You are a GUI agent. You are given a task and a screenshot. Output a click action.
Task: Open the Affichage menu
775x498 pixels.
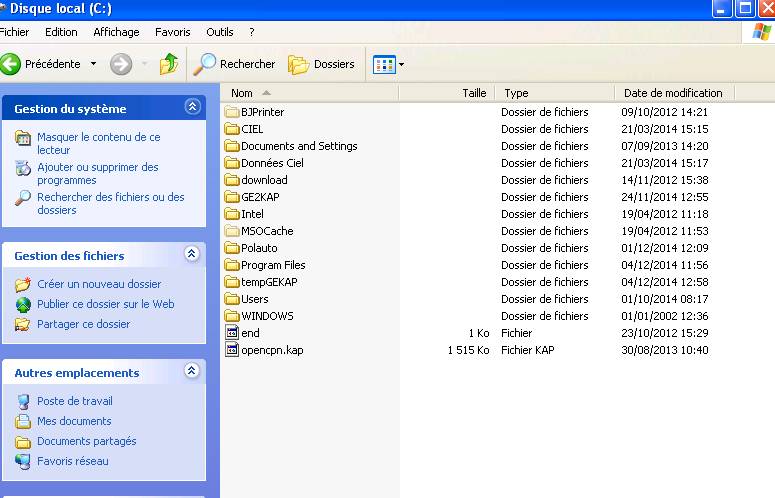(116, 32)
